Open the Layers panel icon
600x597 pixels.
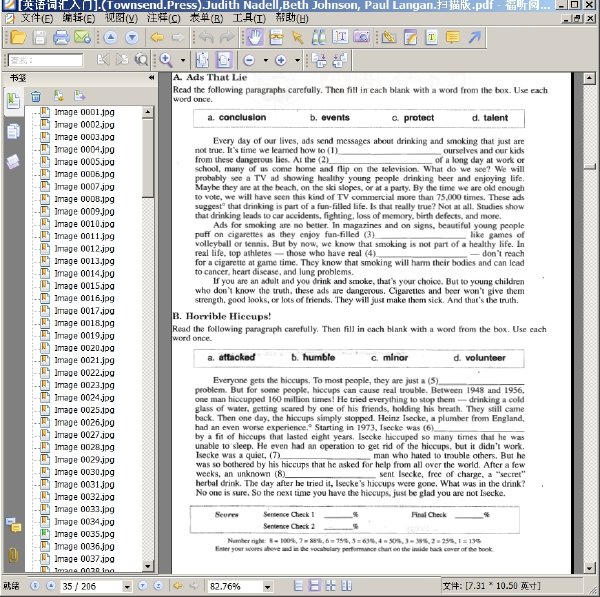click(13, 161)
